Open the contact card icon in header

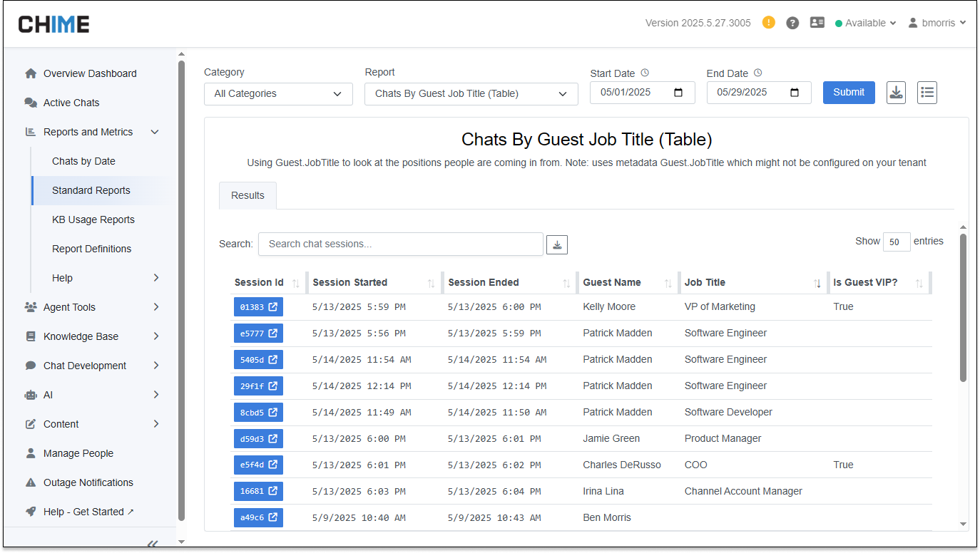tap(817, 23)
